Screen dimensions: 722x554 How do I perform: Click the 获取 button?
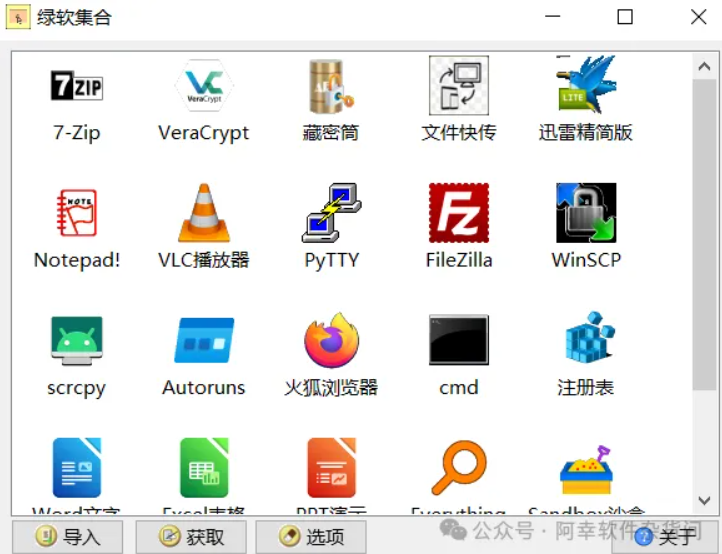click(191, 537)
